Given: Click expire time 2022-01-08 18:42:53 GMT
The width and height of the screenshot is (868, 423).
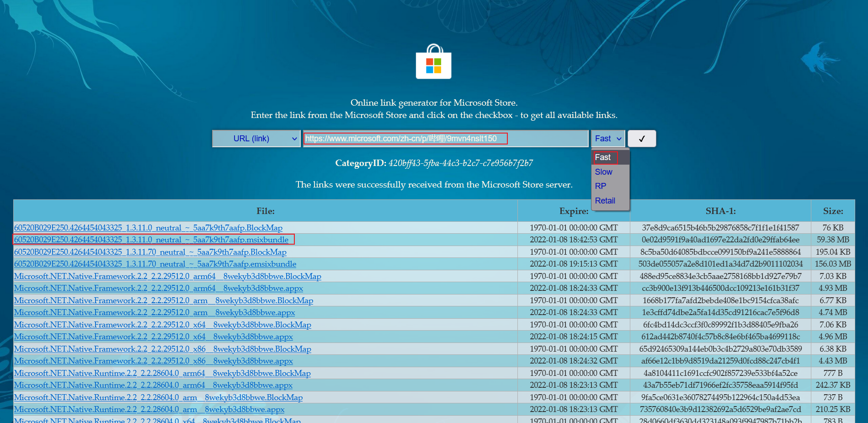Looking at the screenshot, I should (574, 240).
